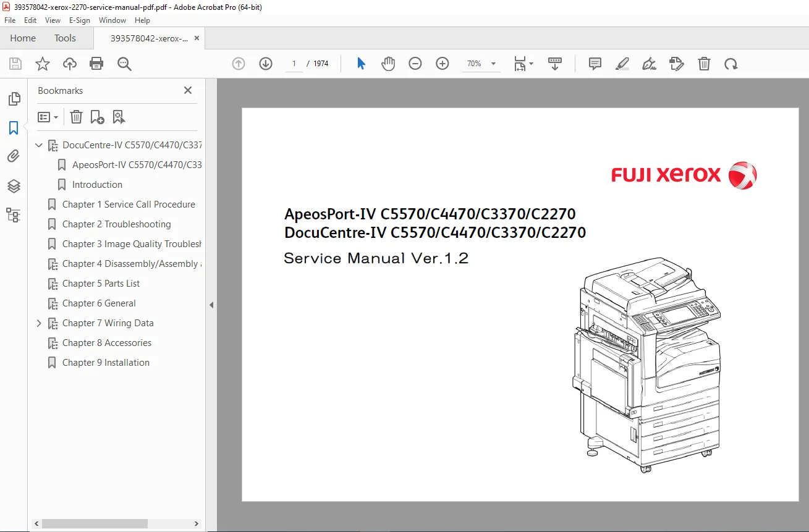Screen dimensions: 809x532
Task: Click the current page number field
Action: pyautogui.click(x=294, y=64)
